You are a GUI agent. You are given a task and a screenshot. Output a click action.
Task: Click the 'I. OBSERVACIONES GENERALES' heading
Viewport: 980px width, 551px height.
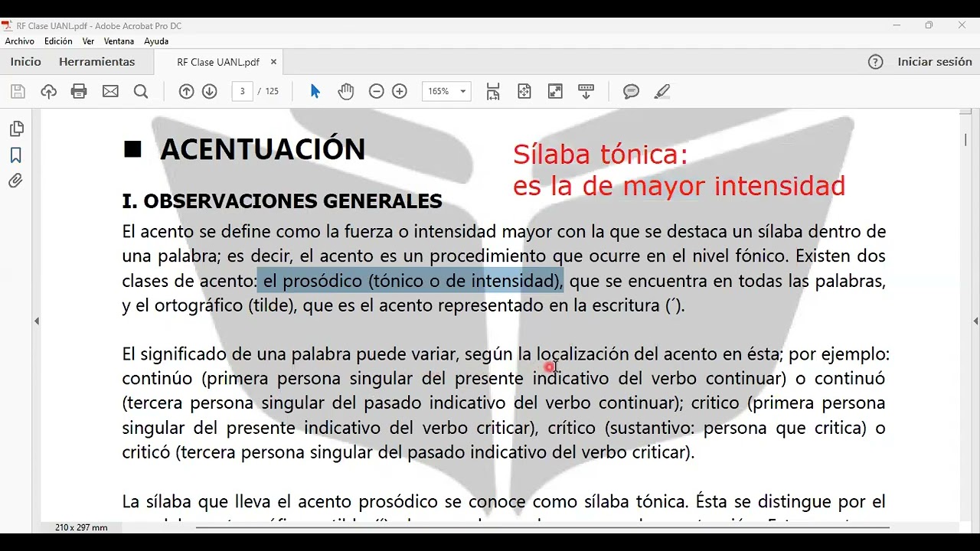[x=282, y=201]
